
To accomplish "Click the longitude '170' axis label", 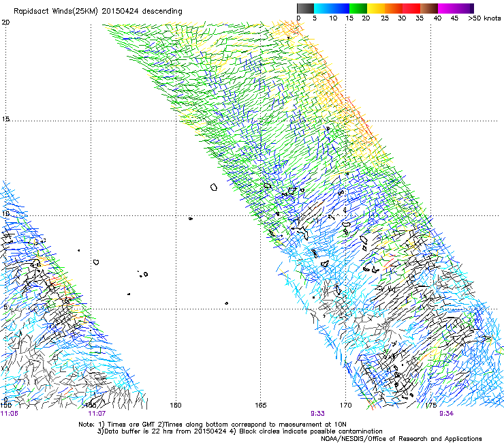I will point(345,405).
